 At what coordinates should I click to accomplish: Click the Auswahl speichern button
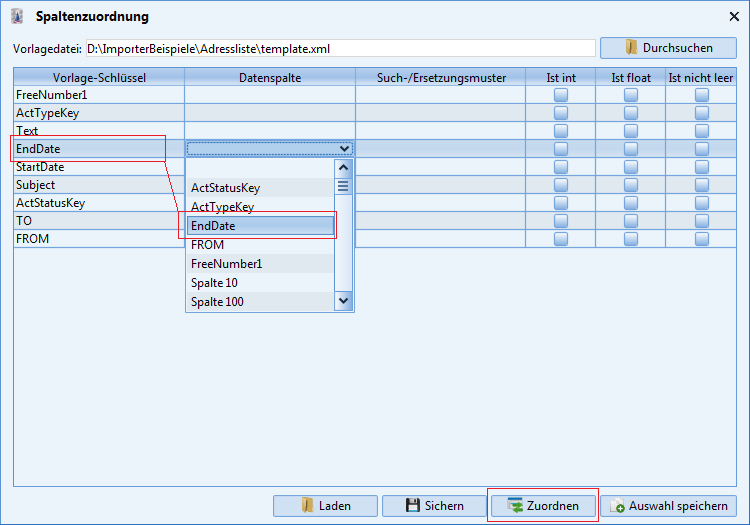668,506
